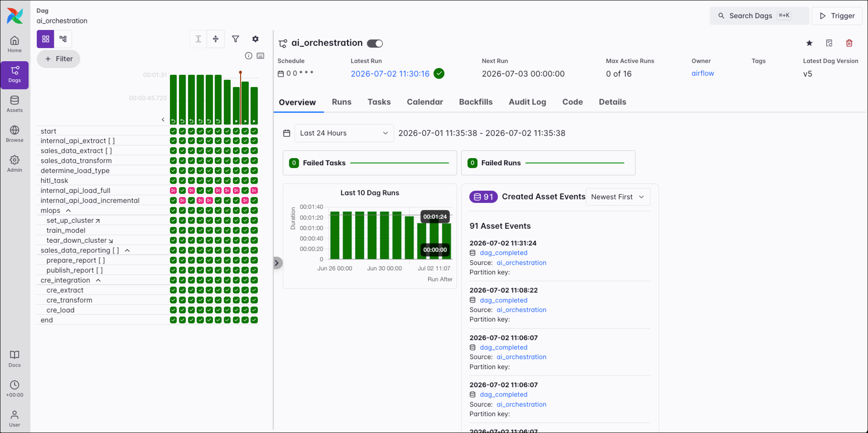
Task: Open Docs from sidebar
Action: (x=15, y=359)
